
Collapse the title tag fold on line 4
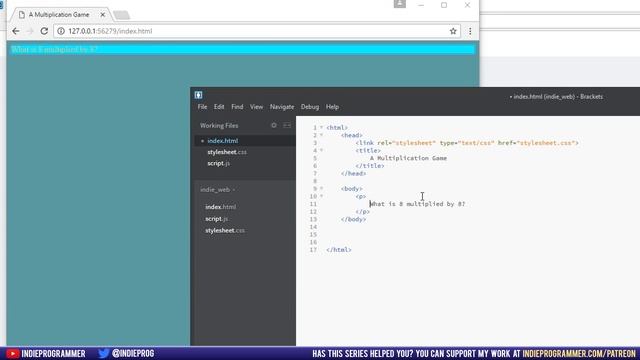321,150
